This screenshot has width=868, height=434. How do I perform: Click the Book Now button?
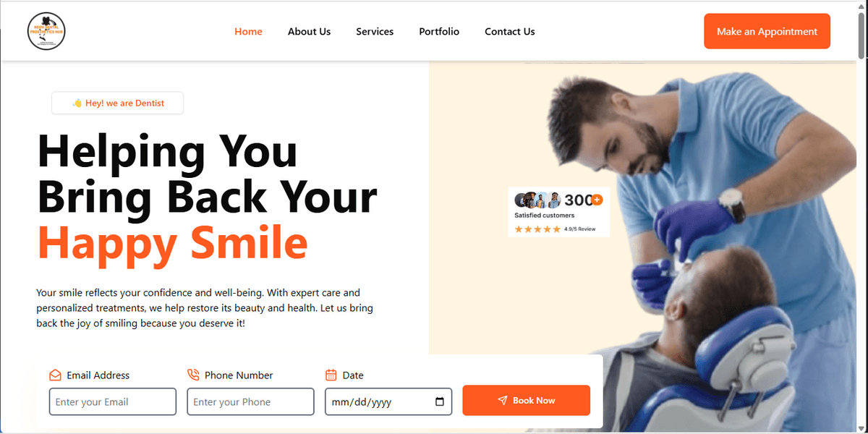click(x=526, y=400)
